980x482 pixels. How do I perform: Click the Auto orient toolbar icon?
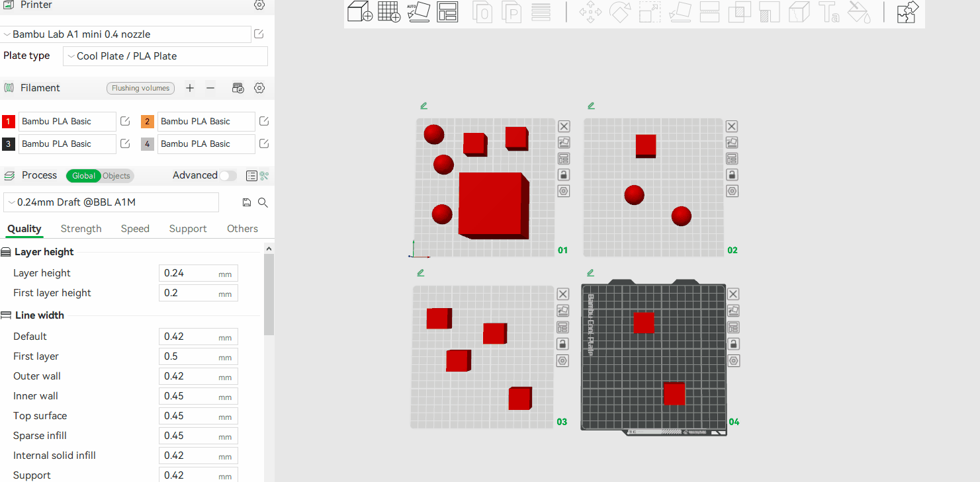tap(418, 12)
